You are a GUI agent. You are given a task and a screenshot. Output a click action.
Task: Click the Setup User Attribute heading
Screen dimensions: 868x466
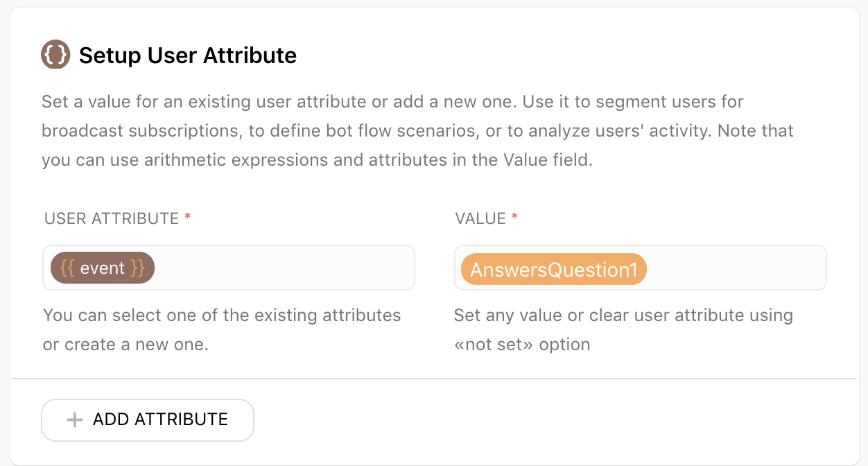click(x=188, y=55)
